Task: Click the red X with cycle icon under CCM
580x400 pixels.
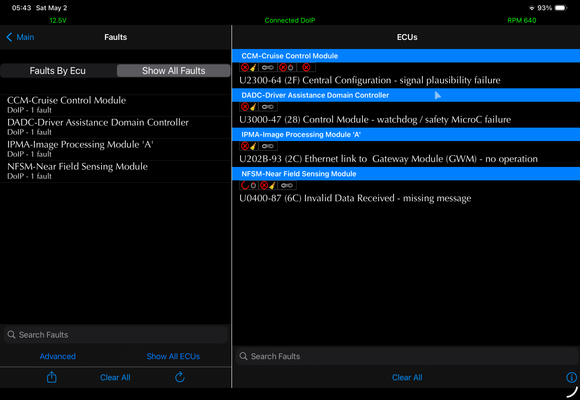Action: point(287,68)
